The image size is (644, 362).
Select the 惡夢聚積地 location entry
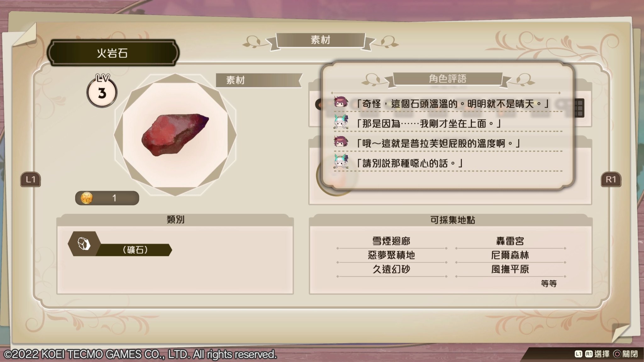(x=391, y=255)
